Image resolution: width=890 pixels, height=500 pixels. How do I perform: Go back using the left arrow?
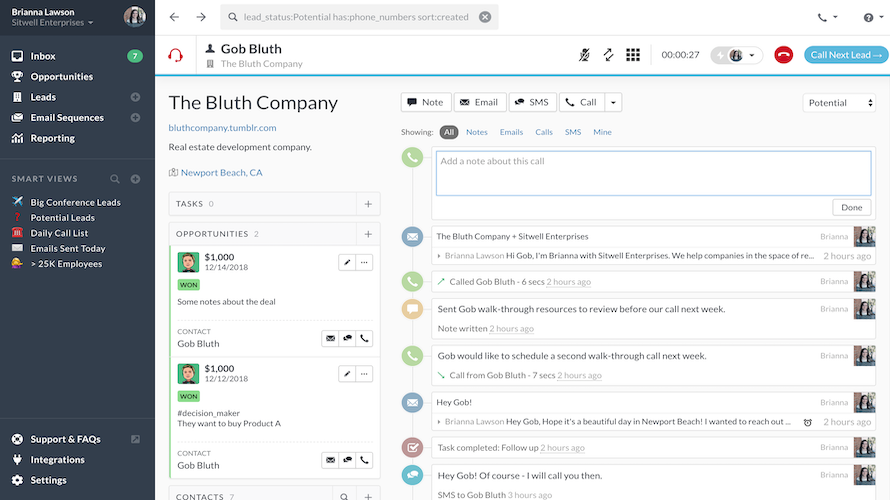tap(175, 17)
